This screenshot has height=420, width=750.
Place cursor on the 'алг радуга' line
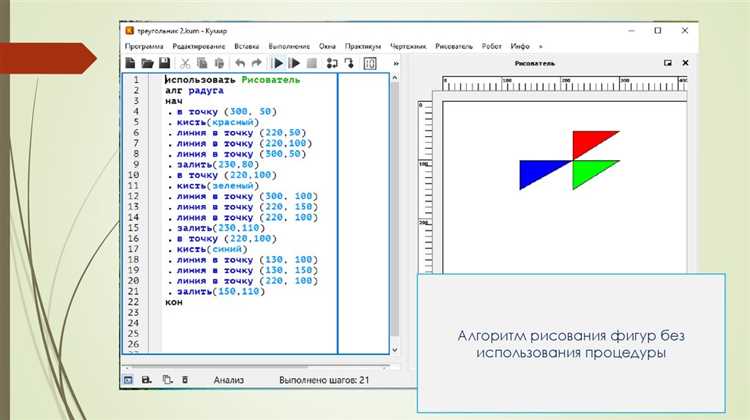194,90
